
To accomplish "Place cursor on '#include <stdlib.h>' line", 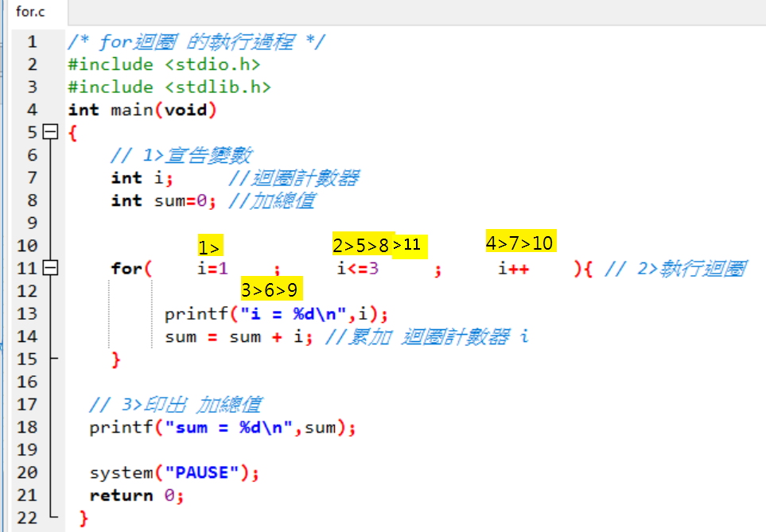I will [169, 87].
